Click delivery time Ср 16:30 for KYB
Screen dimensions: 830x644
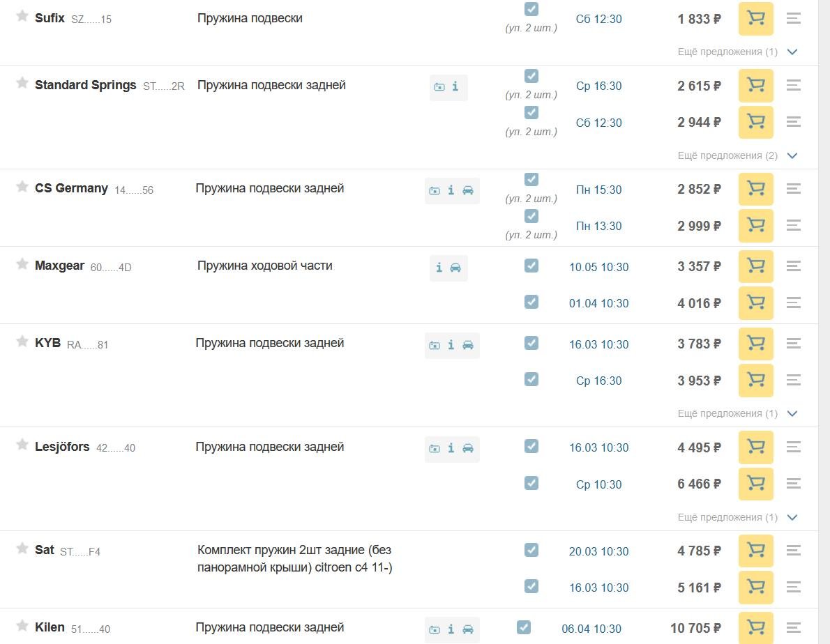pos(598,381)
